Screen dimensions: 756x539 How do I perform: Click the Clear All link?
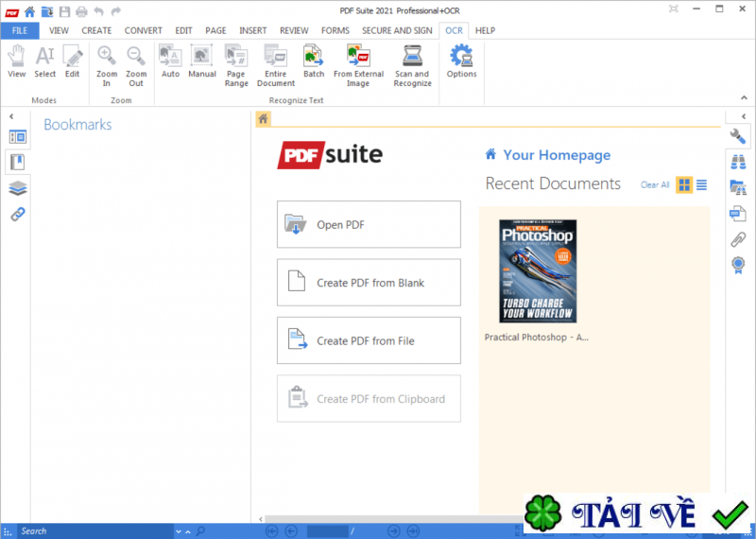pyautogui.click(x=655, y=184)
